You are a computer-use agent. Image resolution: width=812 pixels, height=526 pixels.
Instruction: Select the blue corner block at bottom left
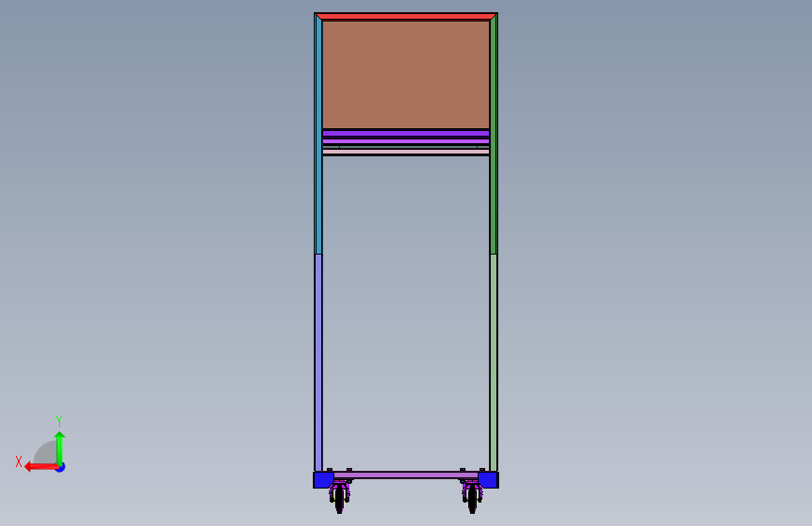(323, 479)
